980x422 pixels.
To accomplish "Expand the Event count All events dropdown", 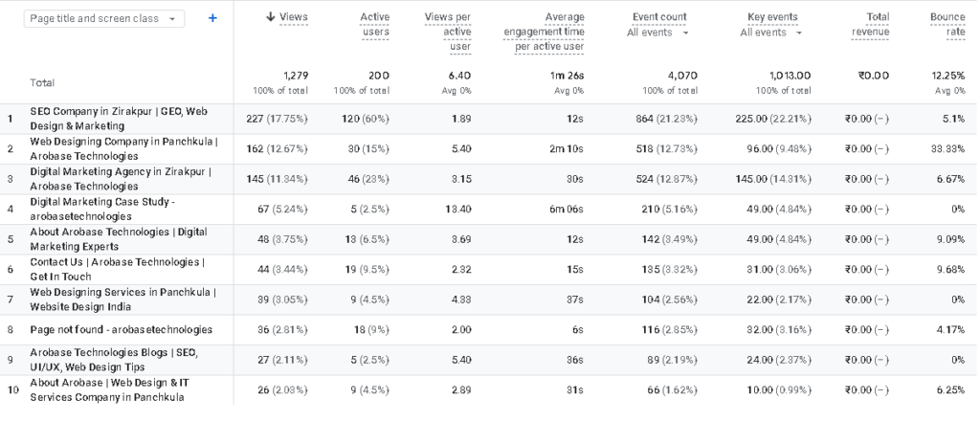I will coord(658,33).
